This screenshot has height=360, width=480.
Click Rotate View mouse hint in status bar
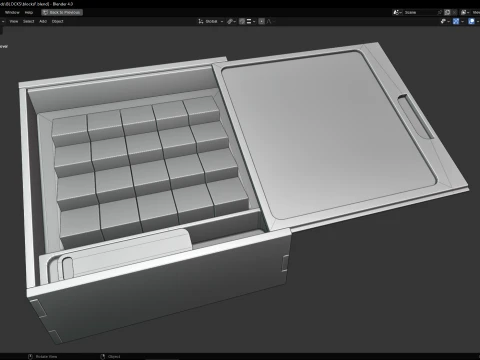coord(43,357)
